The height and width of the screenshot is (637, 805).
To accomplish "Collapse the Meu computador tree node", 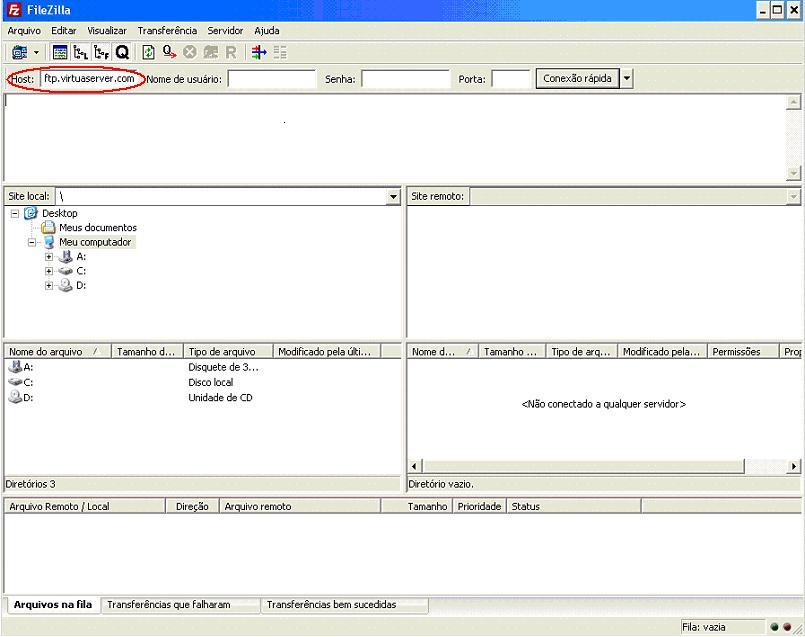I will point(32,242).
